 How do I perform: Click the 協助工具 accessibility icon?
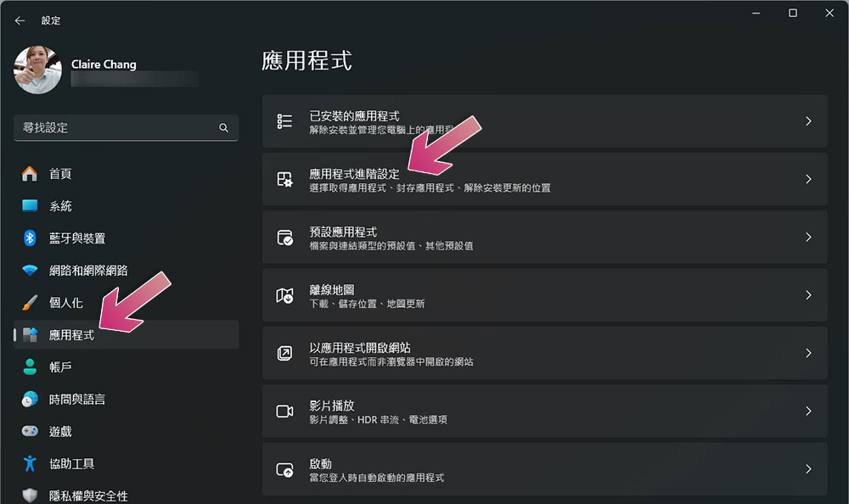pos(30,464)
